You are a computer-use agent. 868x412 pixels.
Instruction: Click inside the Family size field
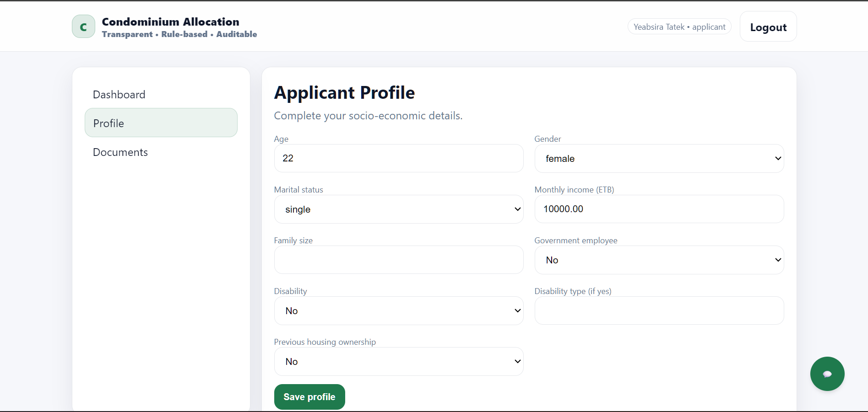pos(398,260)
